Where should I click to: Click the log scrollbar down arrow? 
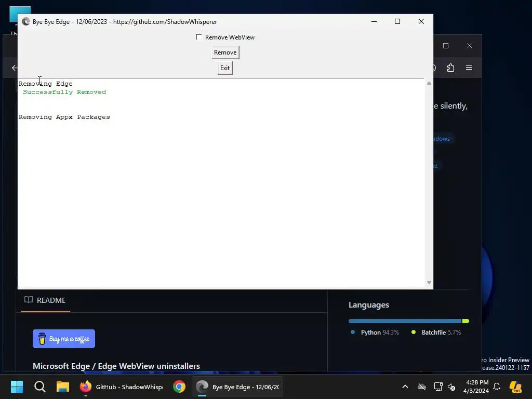pos(429,282)
